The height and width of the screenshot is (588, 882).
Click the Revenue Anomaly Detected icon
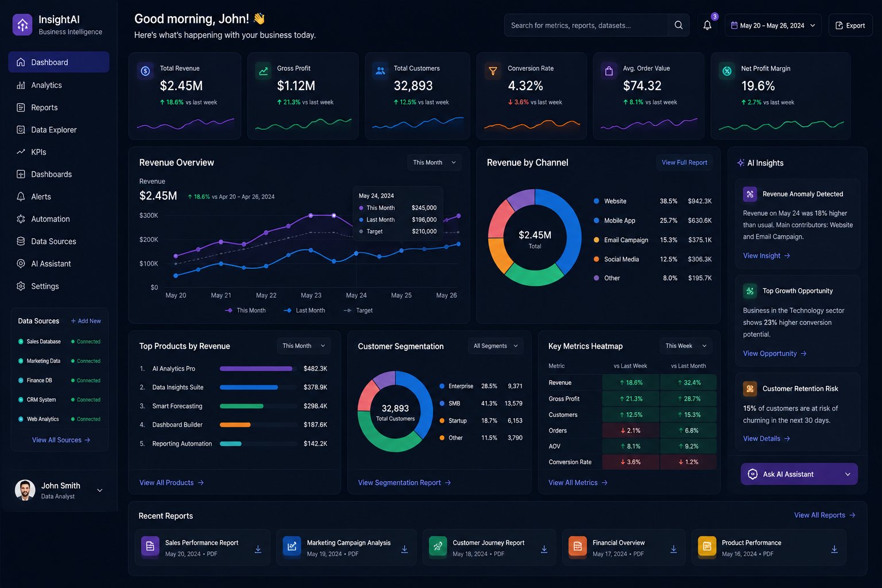tap(750, 194)
